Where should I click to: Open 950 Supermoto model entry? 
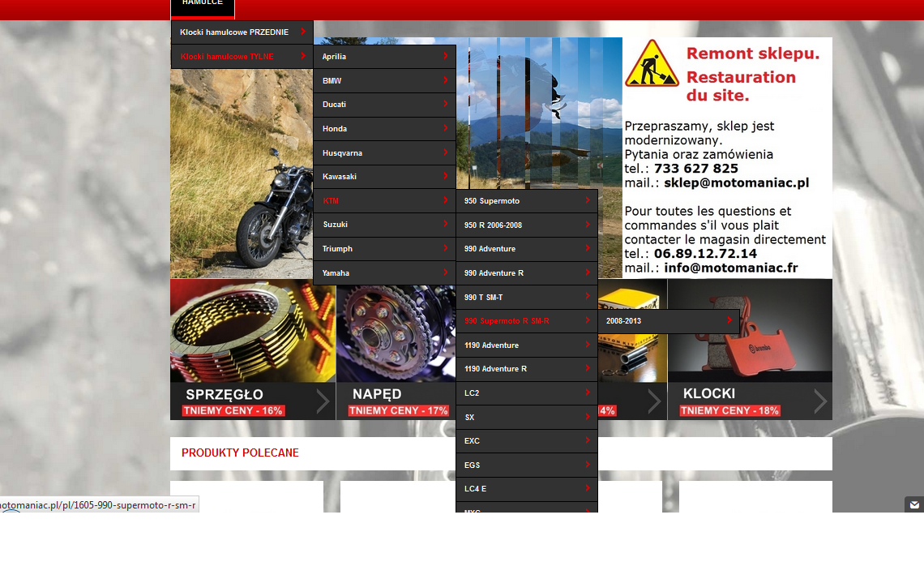[x=527, y=201]
